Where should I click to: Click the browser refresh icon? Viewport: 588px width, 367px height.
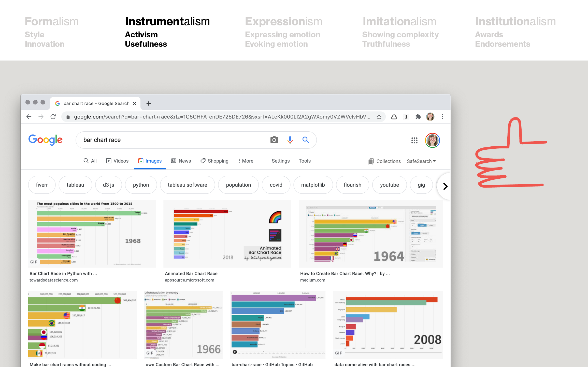click(53, 116)
